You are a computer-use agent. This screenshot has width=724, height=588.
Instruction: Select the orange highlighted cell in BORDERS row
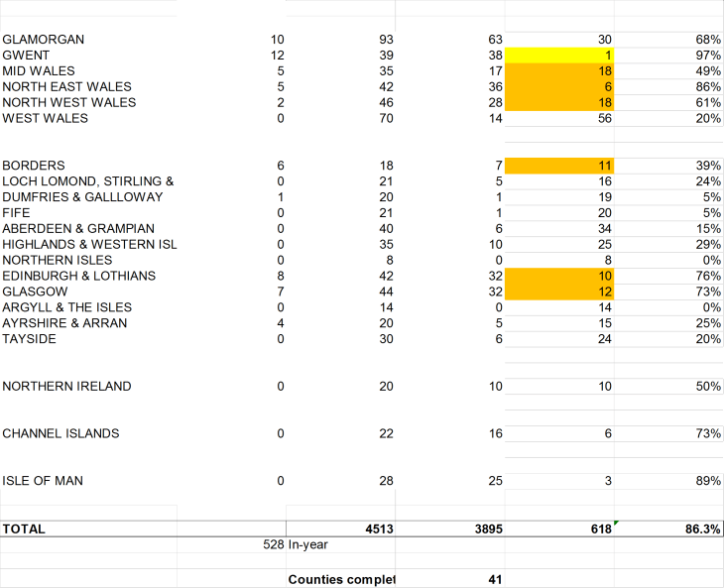click(559, 166)
